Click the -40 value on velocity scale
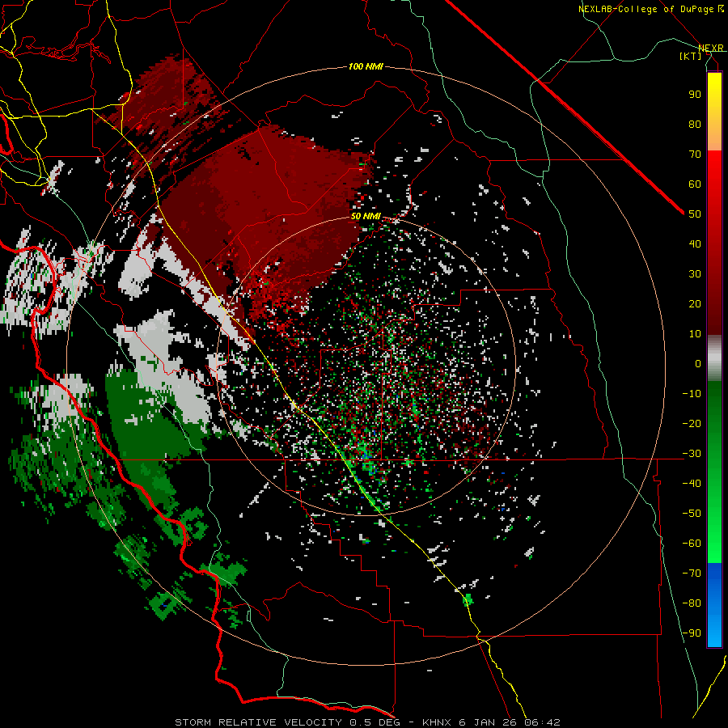This screenshot has height=728, width=728. [692, 484]
